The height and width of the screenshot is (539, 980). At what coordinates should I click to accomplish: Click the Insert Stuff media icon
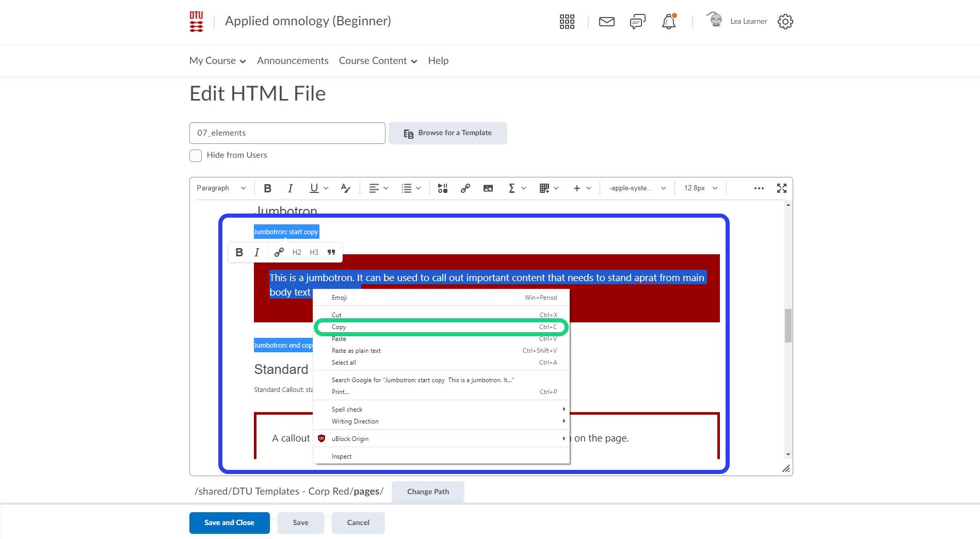[442, 188]
